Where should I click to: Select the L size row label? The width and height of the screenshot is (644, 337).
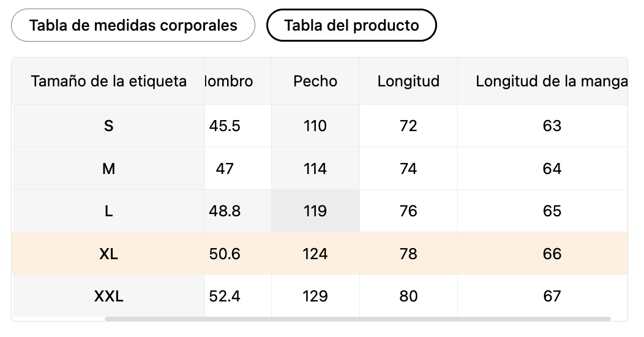pos(108,211)
